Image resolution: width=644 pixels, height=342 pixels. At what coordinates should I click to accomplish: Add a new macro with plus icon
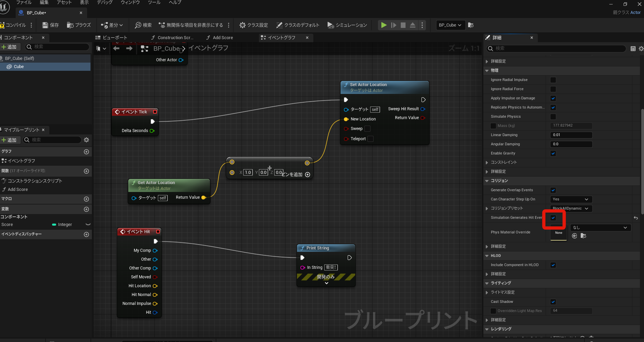(x=86, y=199)
